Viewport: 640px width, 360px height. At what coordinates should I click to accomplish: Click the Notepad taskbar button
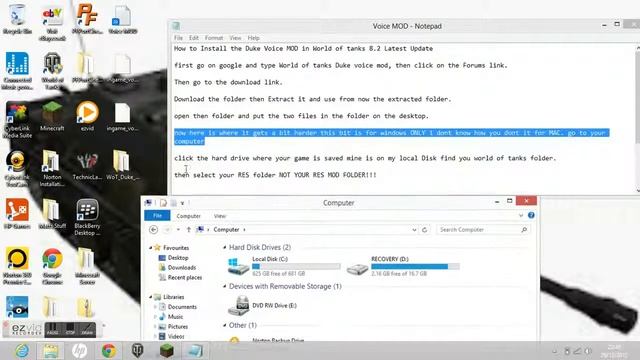pyautogui.click(x=195, y=351)
